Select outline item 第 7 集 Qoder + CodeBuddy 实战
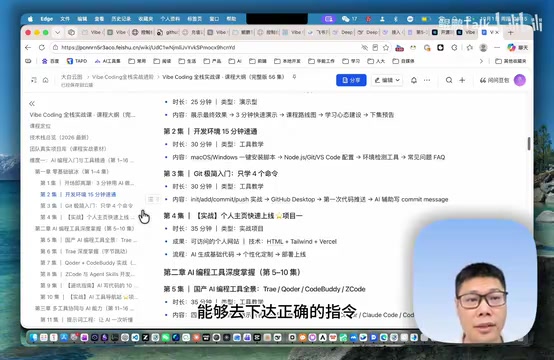 tap(88, 263)
